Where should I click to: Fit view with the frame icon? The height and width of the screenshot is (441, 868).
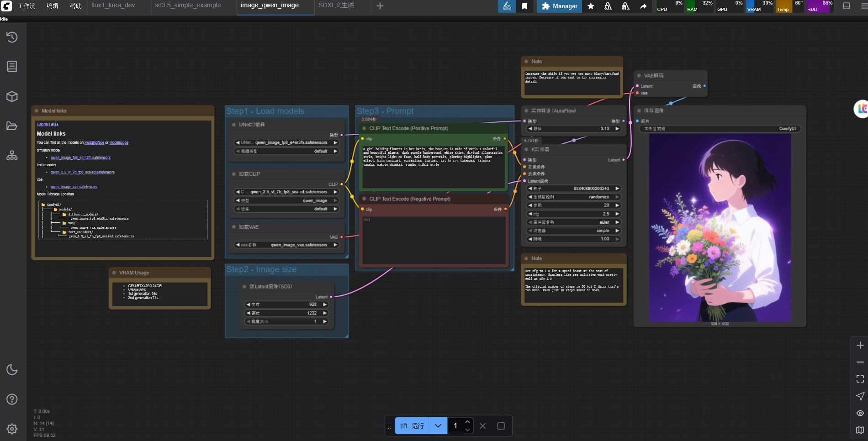coord(860,379)
